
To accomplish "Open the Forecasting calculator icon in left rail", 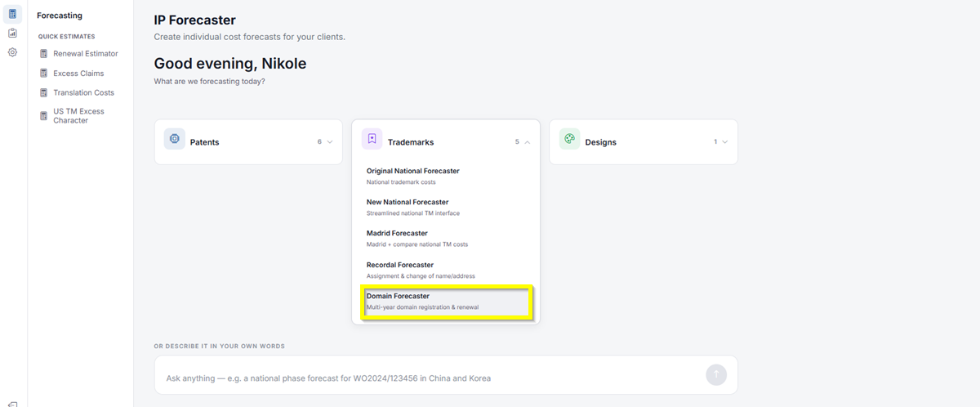I will (x=12, y=14).
